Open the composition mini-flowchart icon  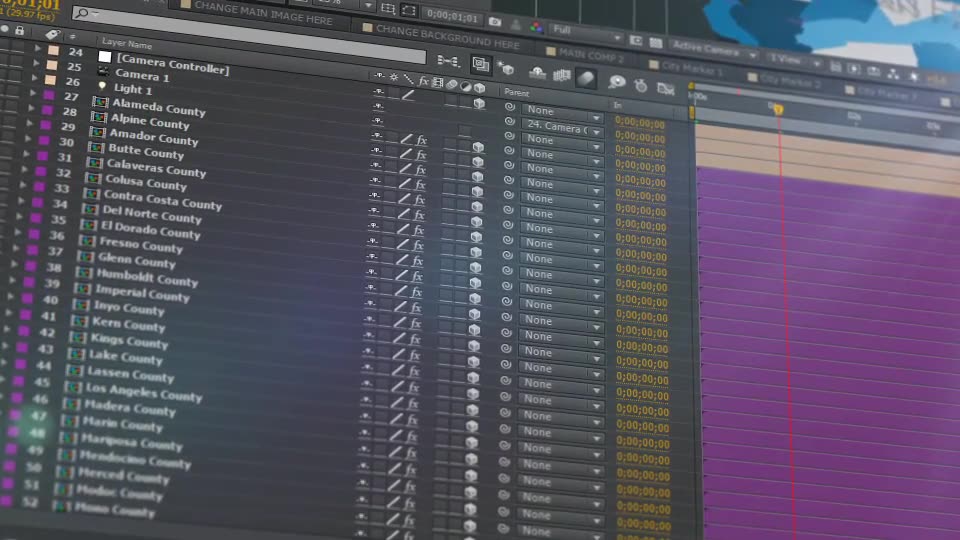point(448,61)
